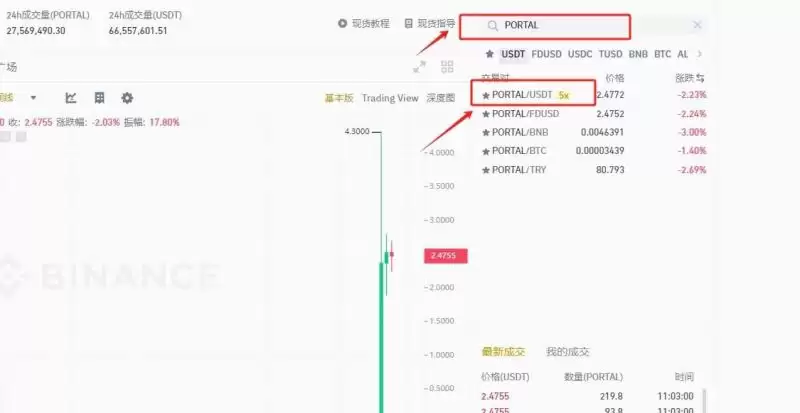Image resolution: width=800 pixels, height=413 pixels.
Task: Select the TUSD market tab
Action: (x=610, y=54)
